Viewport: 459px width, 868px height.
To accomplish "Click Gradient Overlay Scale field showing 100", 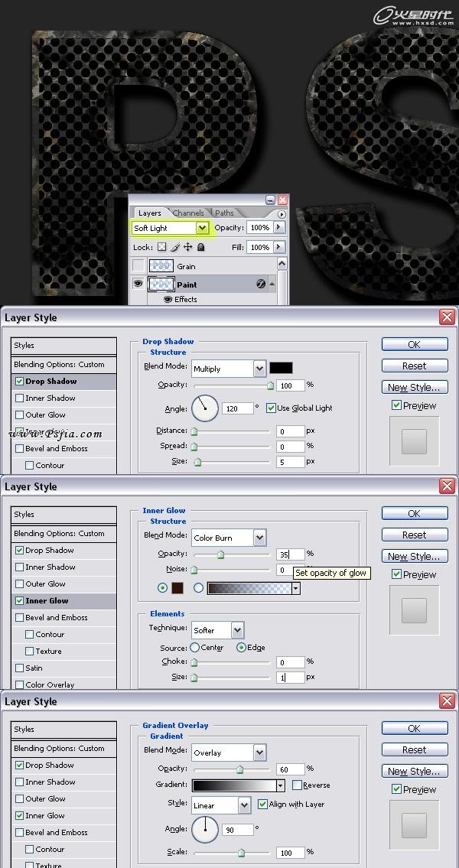I will pos(291,853).
